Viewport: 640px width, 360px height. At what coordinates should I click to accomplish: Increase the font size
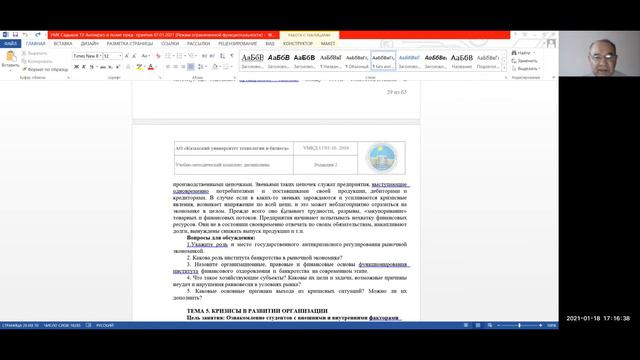[x=127, y=56]
